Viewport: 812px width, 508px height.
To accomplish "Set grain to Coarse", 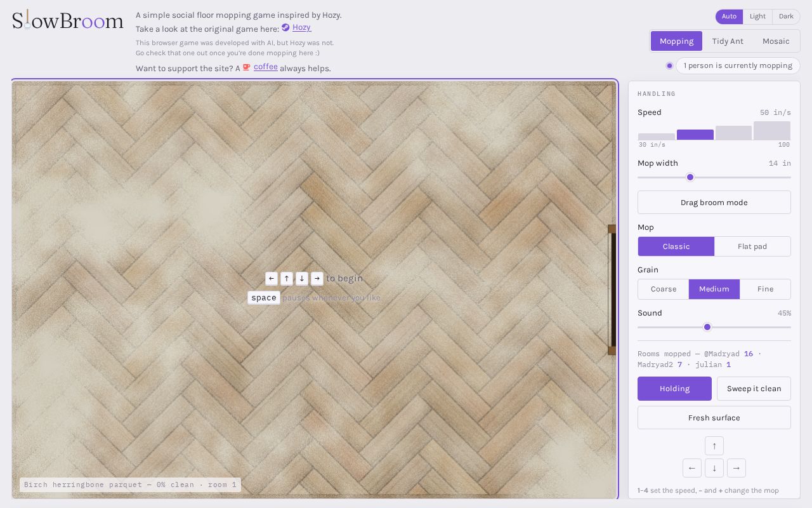I will 664,289.
